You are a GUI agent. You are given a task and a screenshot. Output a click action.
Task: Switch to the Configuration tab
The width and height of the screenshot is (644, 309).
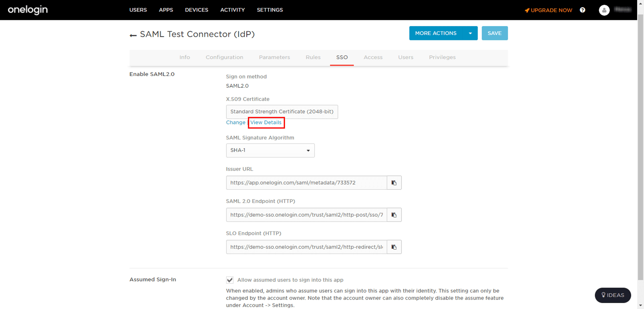click(224, 57)
